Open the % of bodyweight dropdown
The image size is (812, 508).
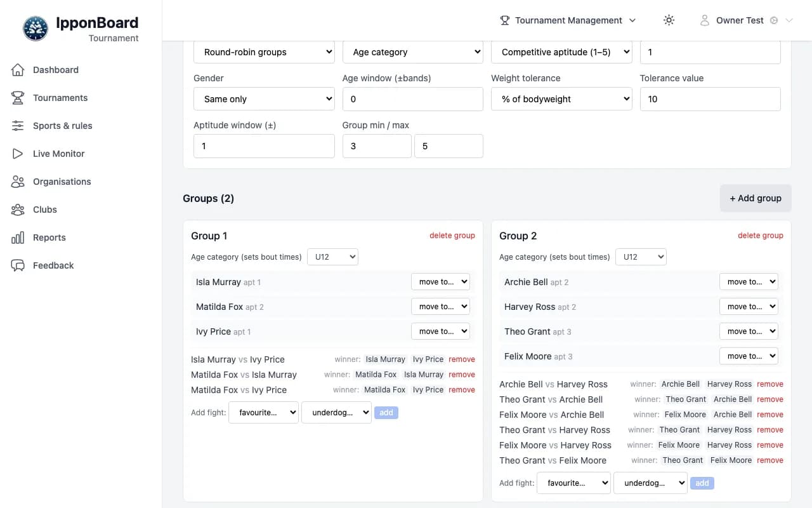click(x=561, y=99)
